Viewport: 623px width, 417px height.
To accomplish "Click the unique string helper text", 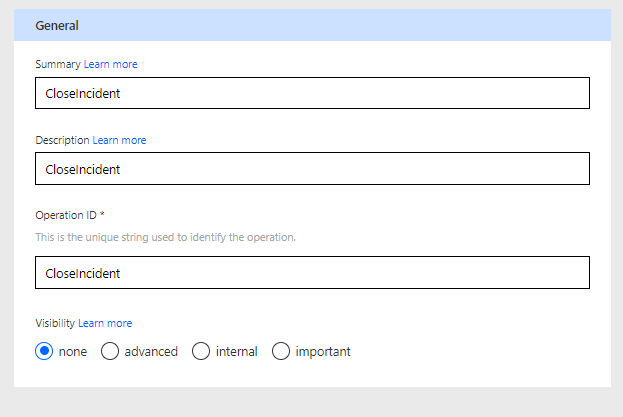I will click(165, 237).
